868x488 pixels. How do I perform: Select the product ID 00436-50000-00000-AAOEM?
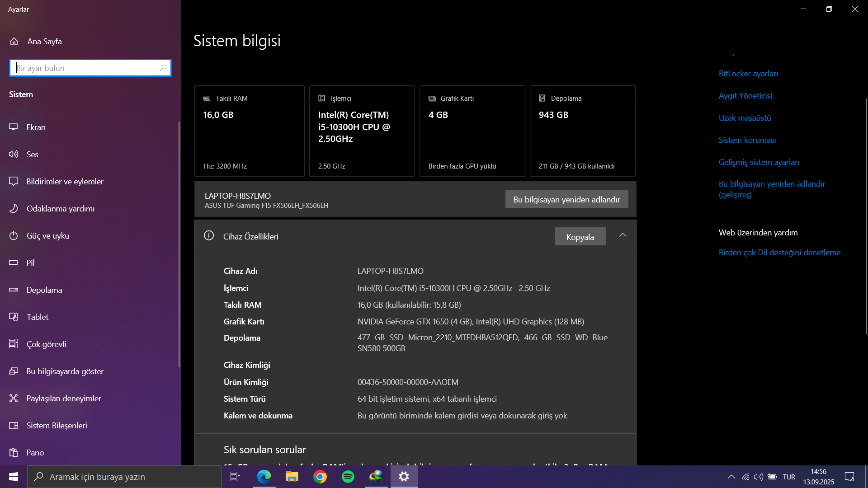[408, 382]
